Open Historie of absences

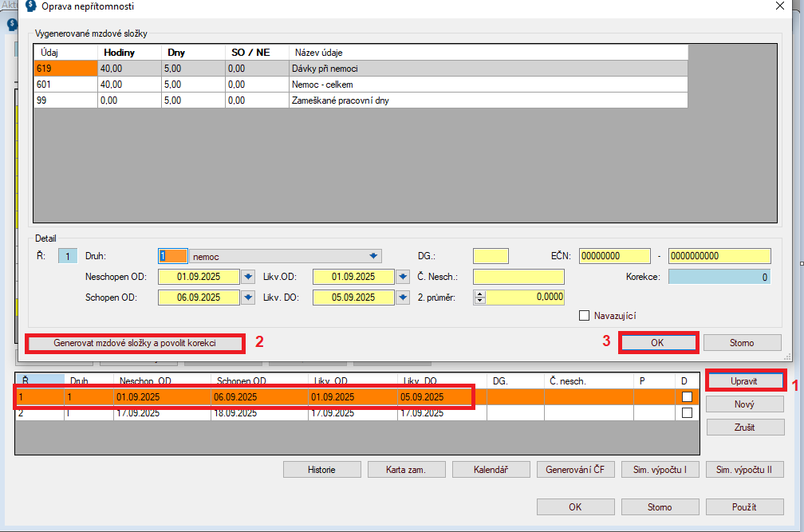coord(321,469)
